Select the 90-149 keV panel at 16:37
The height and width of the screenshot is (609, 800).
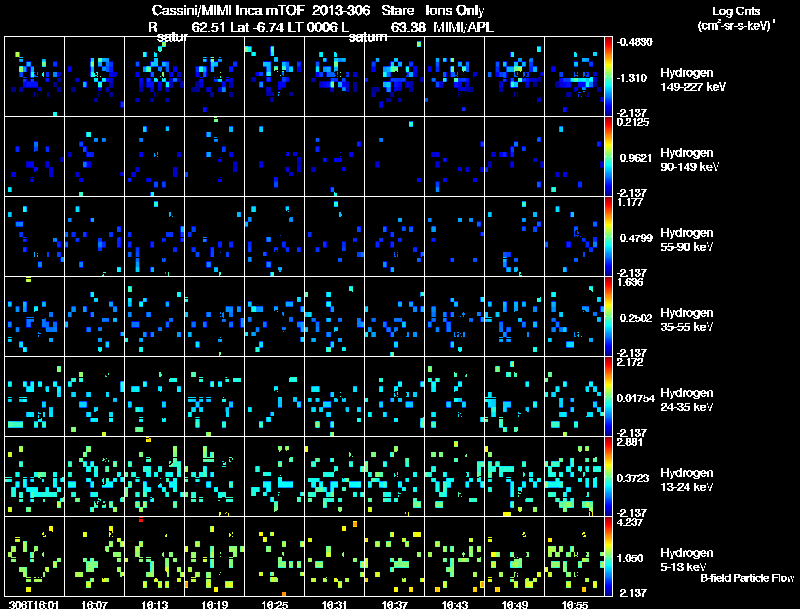[x=394, y=157]
